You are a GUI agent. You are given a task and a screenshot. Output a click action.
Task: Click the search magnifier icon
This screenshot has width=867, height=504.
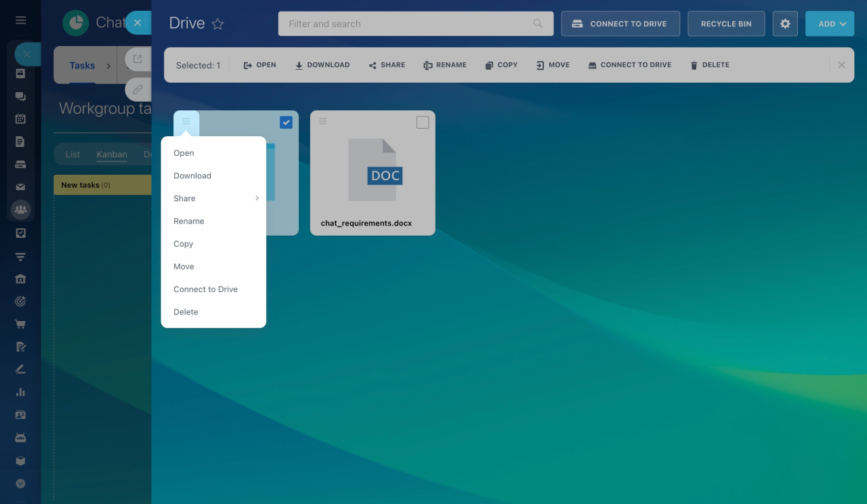[538, 24]
